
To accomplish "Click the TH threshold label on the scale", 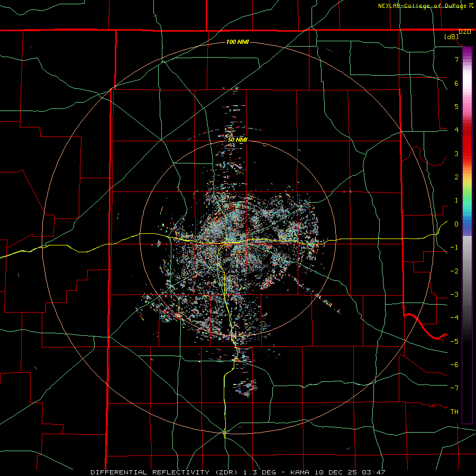I will point(454,412).
